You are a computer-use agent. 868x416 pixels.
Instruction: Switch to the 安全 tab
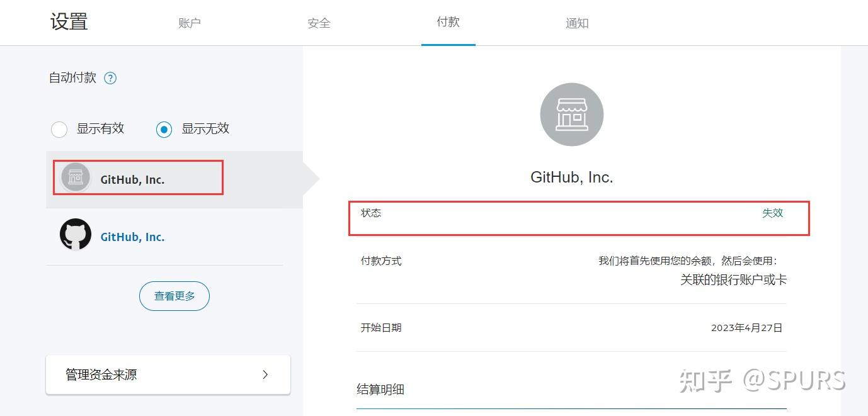coord(319,23)
